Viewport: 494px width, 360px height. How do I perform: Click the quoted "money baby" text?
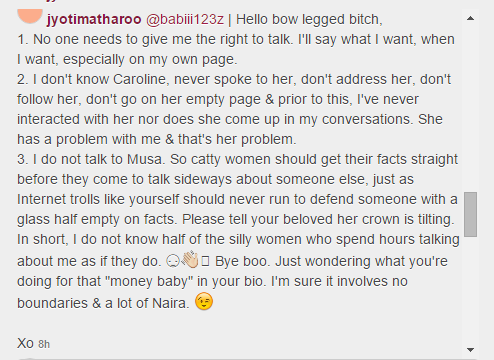149,281
